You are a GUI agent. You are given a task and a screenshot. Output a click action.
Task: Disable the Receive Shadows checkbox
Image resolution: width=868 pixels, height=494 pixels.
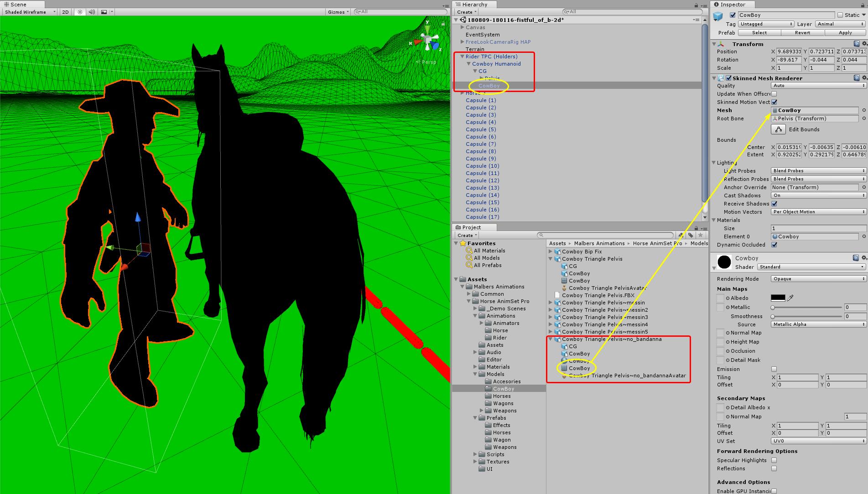point(774,204)
